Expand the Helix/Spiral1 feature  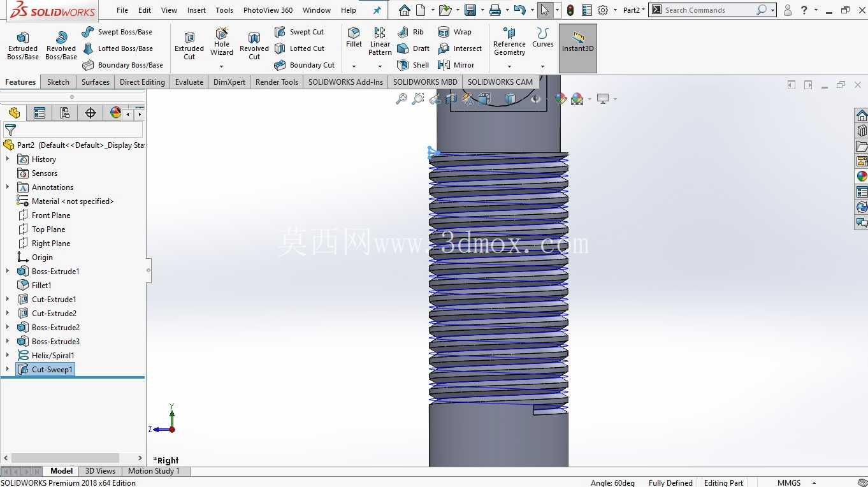[8, 356]
